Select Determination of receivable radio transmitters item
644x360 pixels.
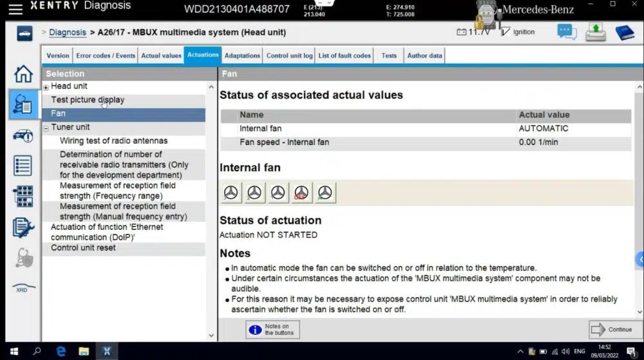[x=124, y=165]
